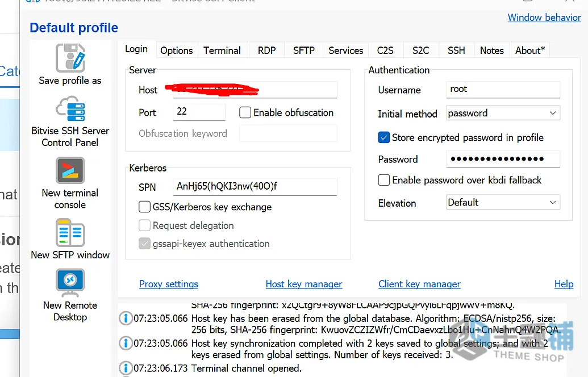Enable password over kbdi fallback

point(383,180)
